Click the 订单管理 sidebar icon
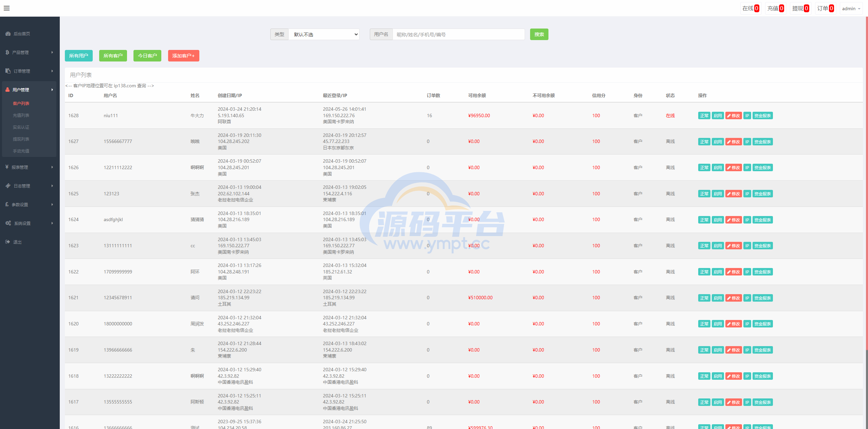 8,71
